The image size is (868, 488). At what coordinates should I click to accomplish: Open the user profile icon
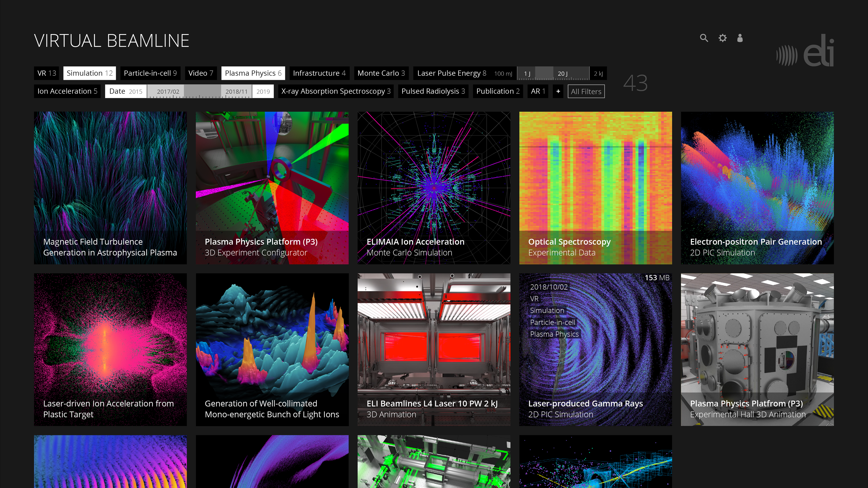point(740,38)
